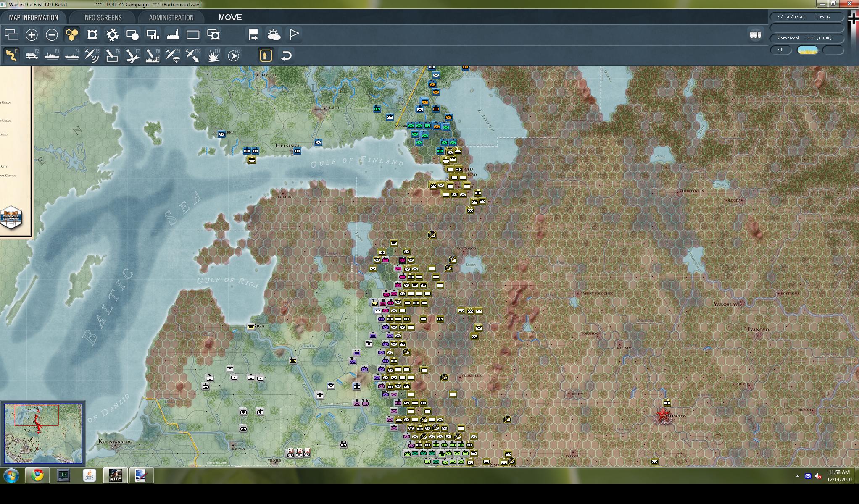Select the F3 battleship naval mode
Image resolution: width=859 pixels, height=504 pixels.
(52, 55)
